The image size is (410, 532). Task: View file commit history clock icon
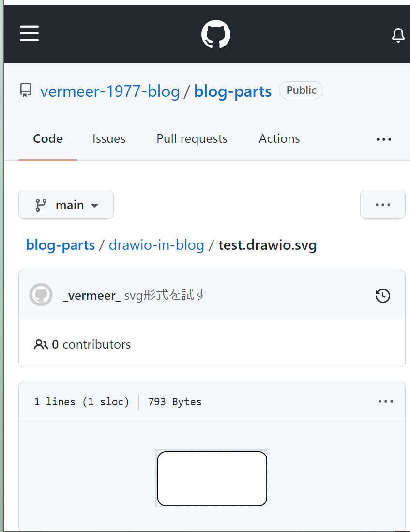(383, 295)
